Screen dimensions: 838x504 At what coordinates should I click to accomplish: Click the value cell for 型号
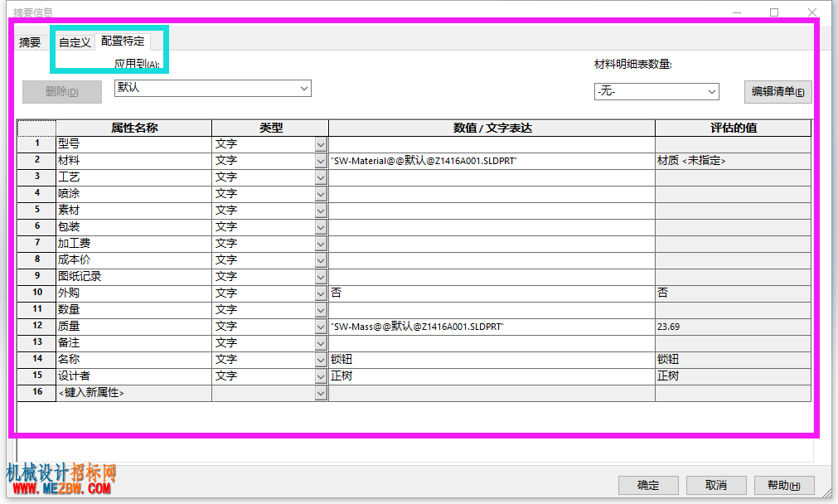[x=492, y=144]
